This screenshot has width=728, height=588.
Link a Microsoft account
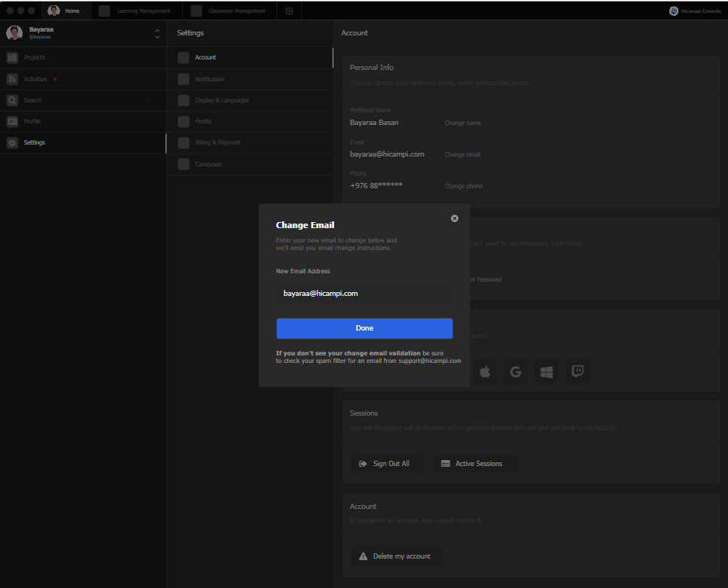pyautogui.click(x=546, y=371)
